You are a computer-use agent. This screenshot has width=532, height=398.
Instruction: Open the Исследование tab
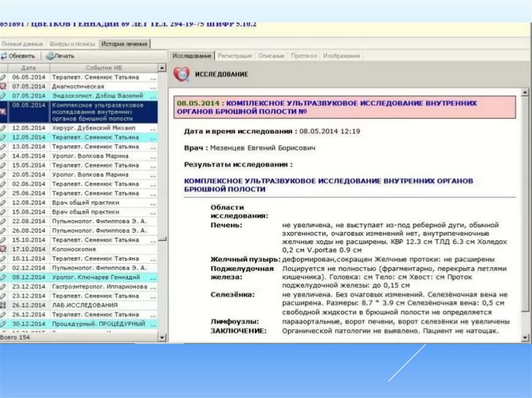point(192,56)
